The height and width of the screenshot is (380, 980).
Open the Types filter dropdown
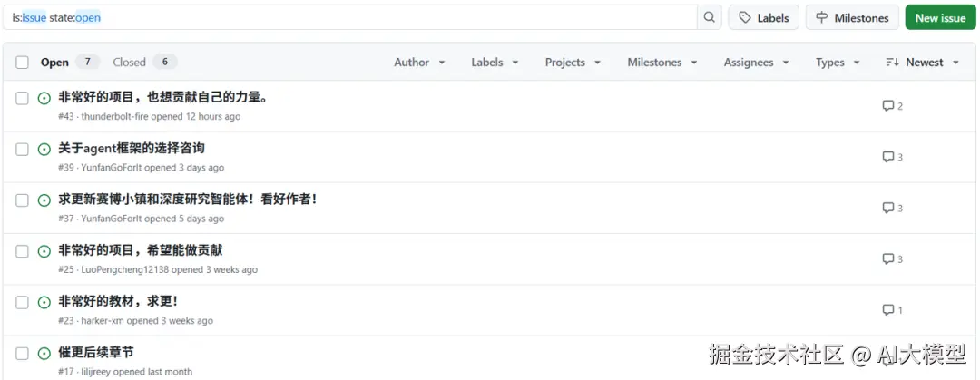(x=838, y=63)
